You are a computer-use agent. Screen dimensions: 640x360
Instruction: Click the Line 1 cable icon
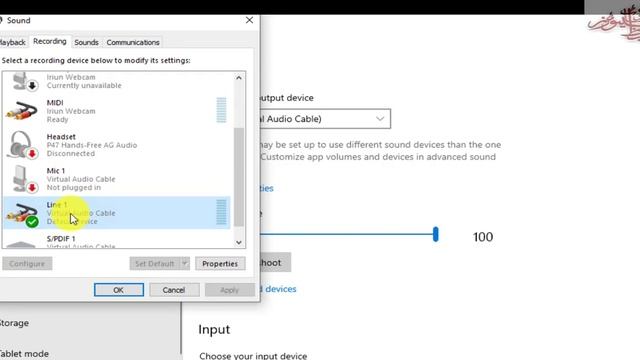22,214
